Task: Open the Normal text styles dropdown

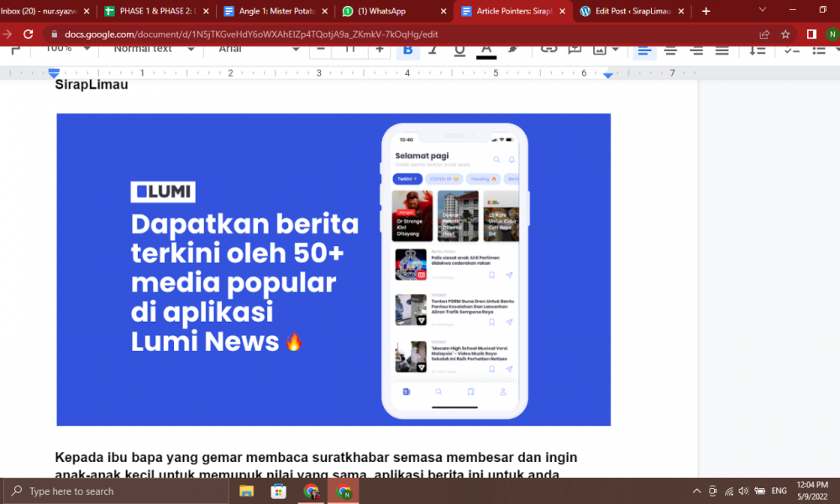Action: [153, 50]
